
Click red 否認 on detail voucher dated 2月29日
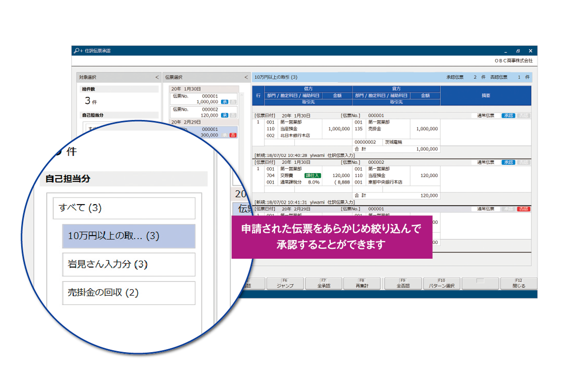(524, 209)
